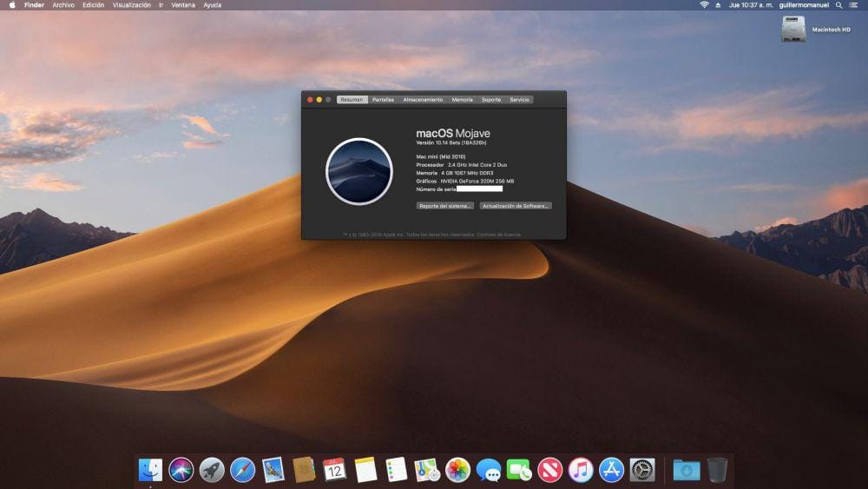Open Calendar icon in the dock
868x489 pixels.
pyautogui.click(x=334, y=470)
